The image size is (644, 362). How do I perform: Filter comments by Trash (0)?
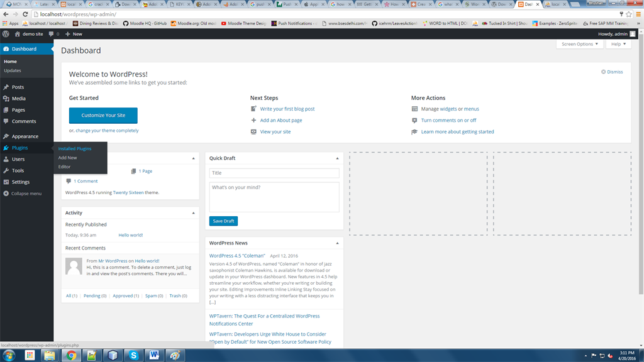pyautogui.click(x=178, y=296)
